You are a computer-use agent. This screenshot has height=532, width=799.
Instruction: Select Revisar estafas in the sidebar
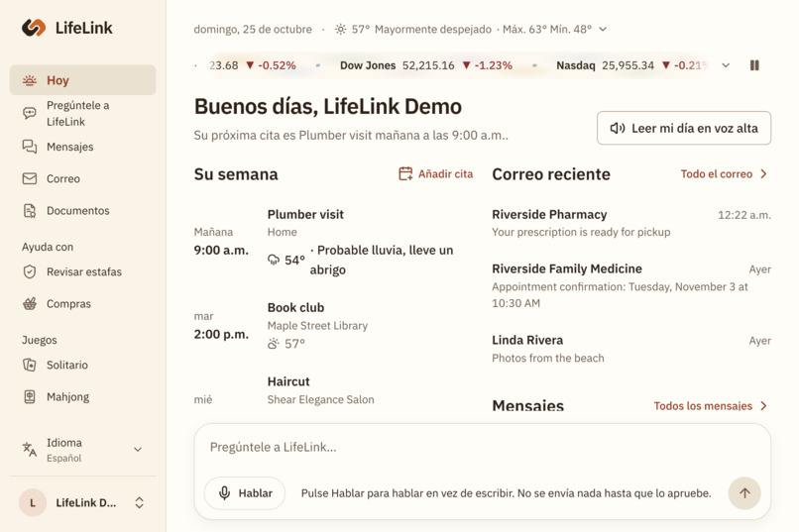(82, 271)
